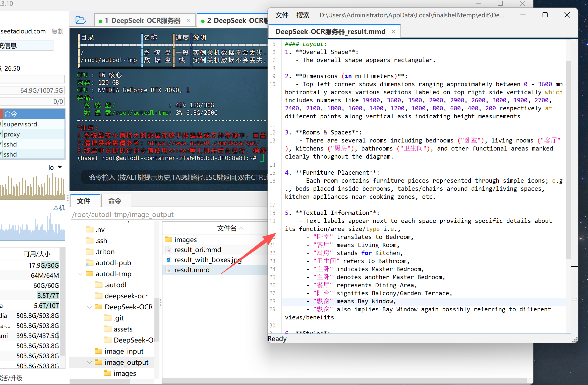Open the network interface lo dropdown

60,167
